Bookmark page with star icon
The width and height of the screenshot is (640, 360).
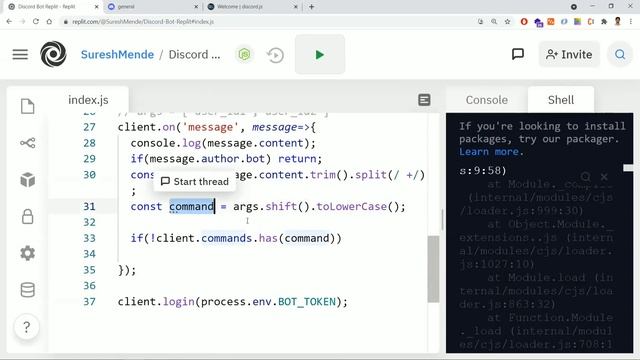click(507, 22)
